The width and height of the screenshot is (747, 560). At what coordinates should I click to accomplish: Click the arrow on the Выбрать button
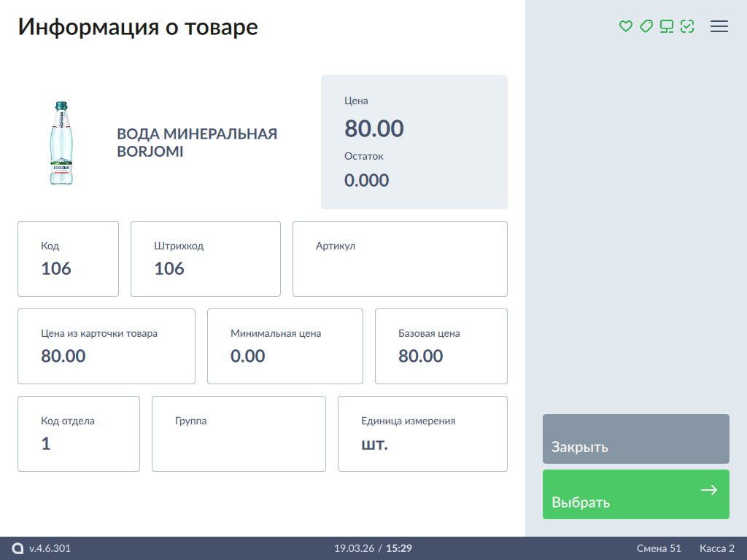708,490
